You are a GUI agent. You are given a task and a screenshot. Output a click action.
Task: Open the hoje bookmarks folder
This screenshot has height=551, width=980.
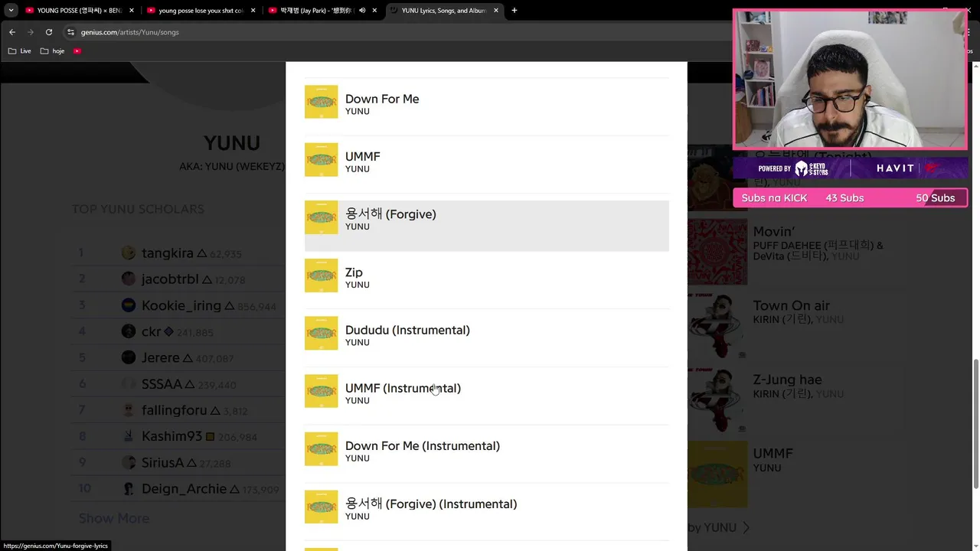pos(52,51)
